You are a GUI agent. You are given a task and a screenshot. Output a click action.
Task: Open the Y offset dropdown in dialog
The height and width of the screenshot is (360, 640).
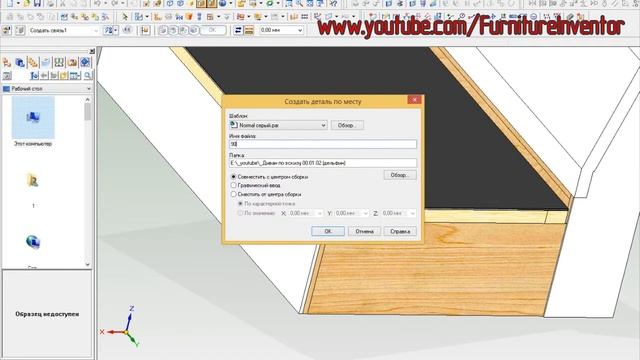click(366, 213)
